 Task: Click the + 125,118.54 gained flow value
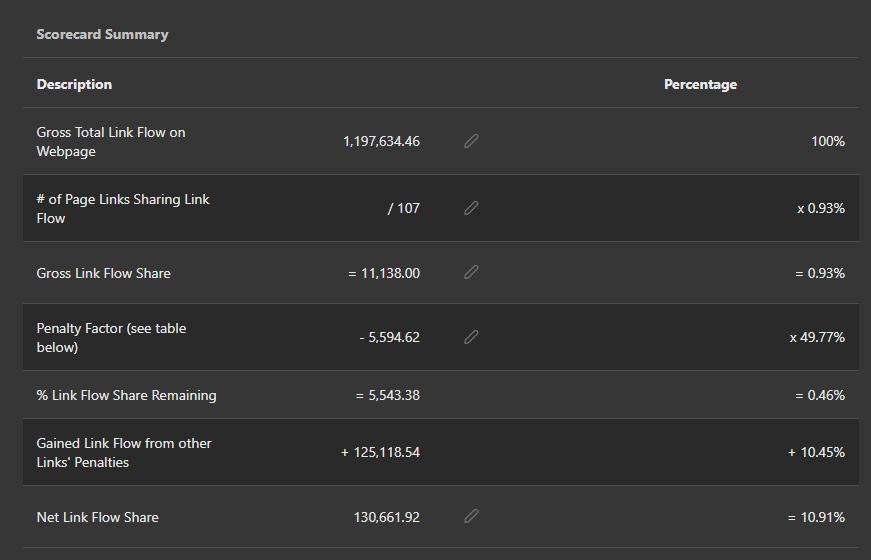pos(380,452)
